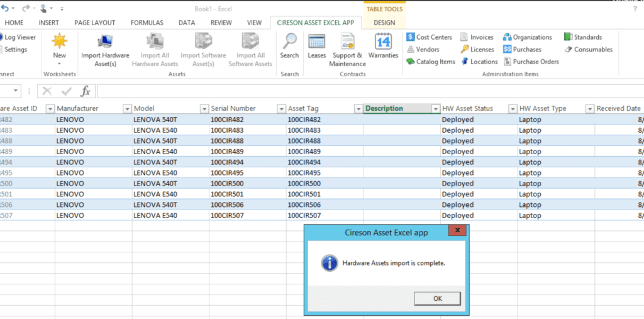Expand the Serial Number filter dropdown
This screenshot has height=319, width=644.
[x=281, y=108]
